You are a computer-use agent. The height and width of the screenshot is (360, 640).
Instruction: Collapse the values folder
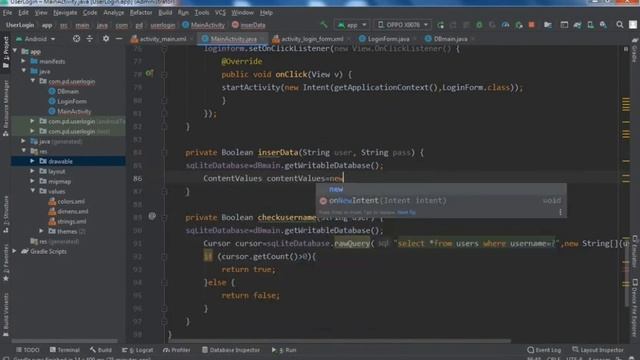pyautogui.click(x=32, y=191)
